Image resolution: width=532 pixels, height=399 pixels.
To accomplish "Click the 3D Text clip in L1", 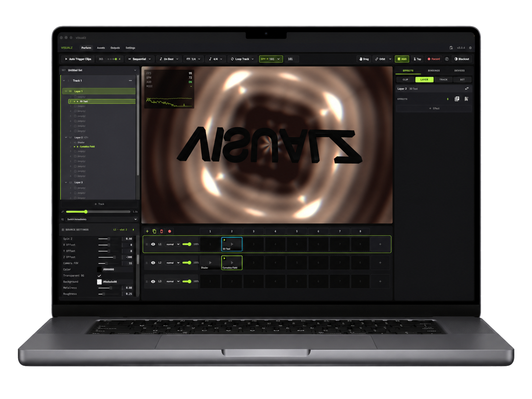I will (232, 244).
